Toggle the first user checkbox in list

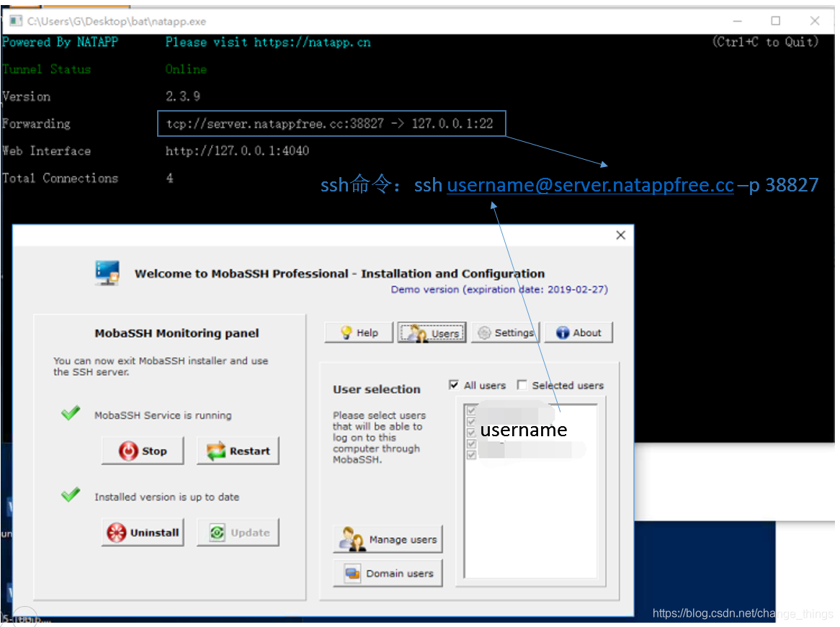tap(471, 411)
